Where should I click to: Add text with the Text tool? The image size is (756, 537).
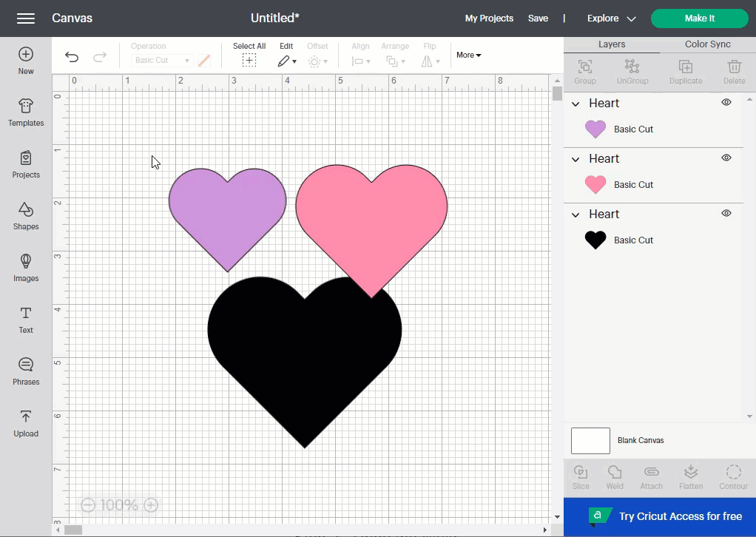click(x=26, y=320)
